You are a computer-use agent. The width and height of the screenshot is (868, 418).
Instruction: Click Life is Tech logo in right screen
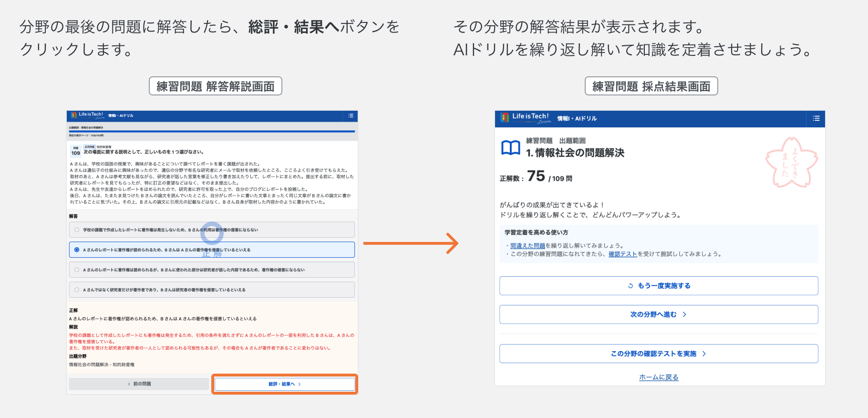pos(525,118)
